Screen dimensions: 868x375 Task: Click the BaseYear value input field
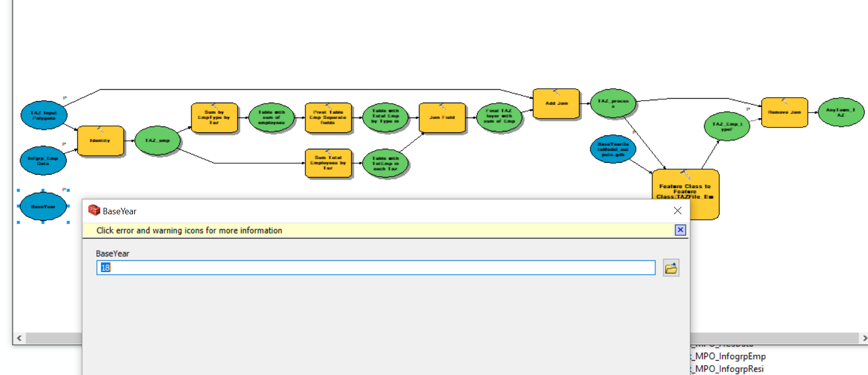click(376, 268)
